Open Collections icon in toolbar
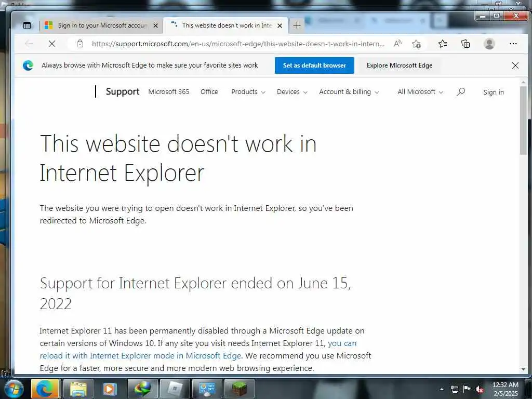This screenshot has width=532, height=399. [465, 44]
